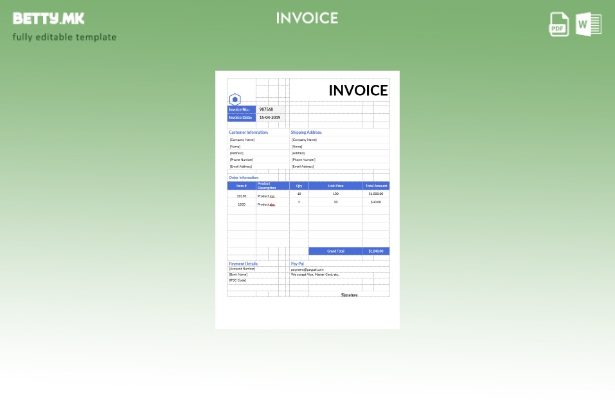Select the Qty column header
This screenshot has height=400, width=615.
299,185
